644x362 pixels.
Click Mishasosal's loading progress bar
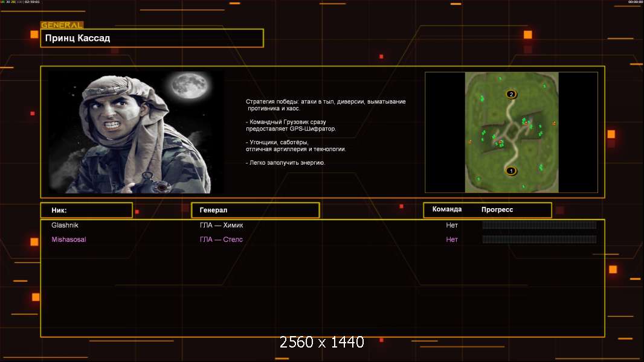pos(539,240)
